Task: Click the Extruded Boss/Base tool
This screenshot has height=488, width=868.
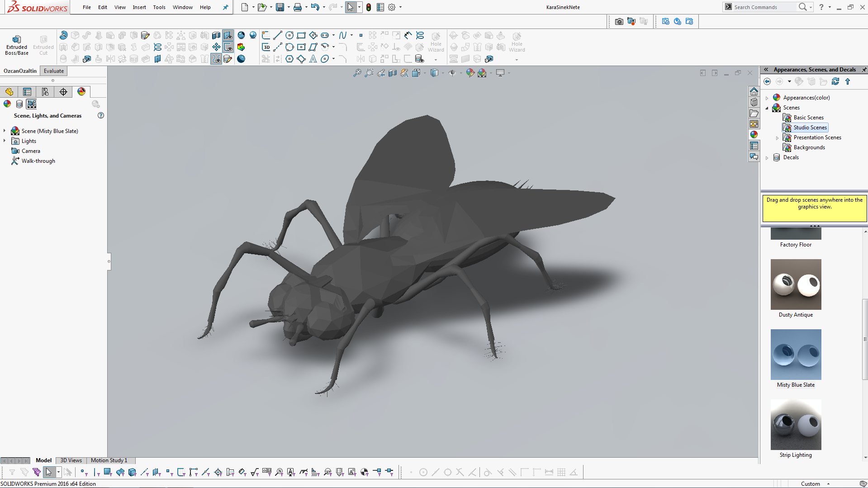Action: click(x=17, y=45)
